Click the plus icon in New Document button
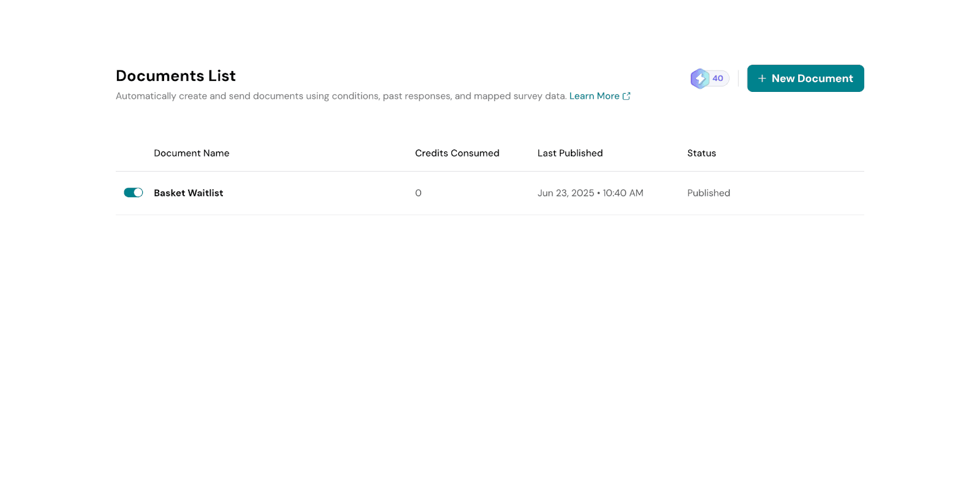This screenshot has width=980, height=500. (x=762, y=78)
